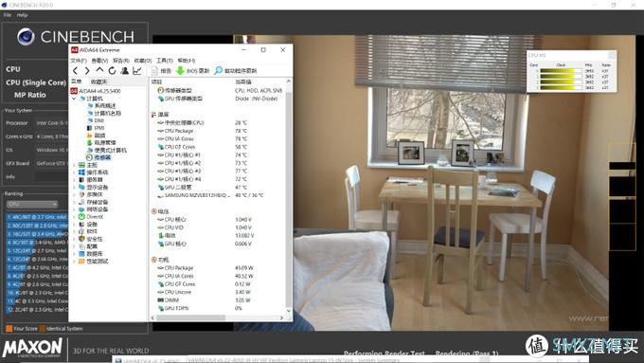Open the report page icon
Image resolution: width=644 pixels, height=363 pixels.
tap(154, 71)
